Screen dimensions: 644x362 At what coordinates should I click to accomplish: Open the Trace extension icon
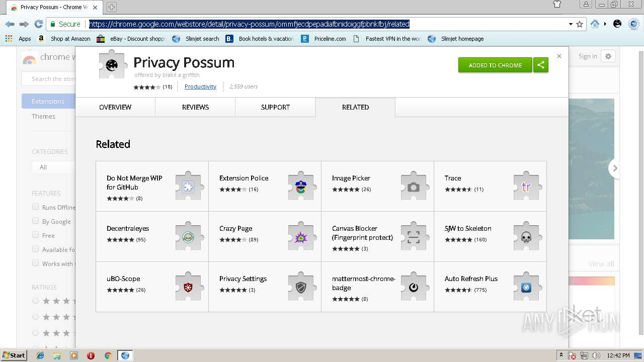[526, 187]
